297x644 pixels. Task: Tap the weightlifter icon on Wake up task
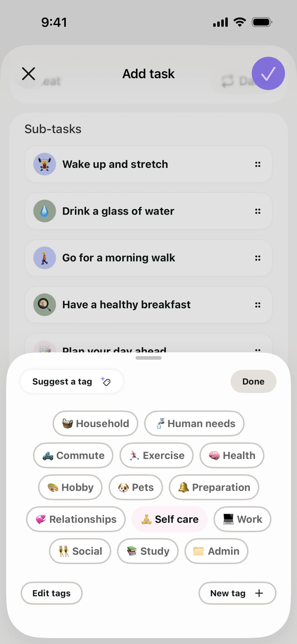point(45,164)
